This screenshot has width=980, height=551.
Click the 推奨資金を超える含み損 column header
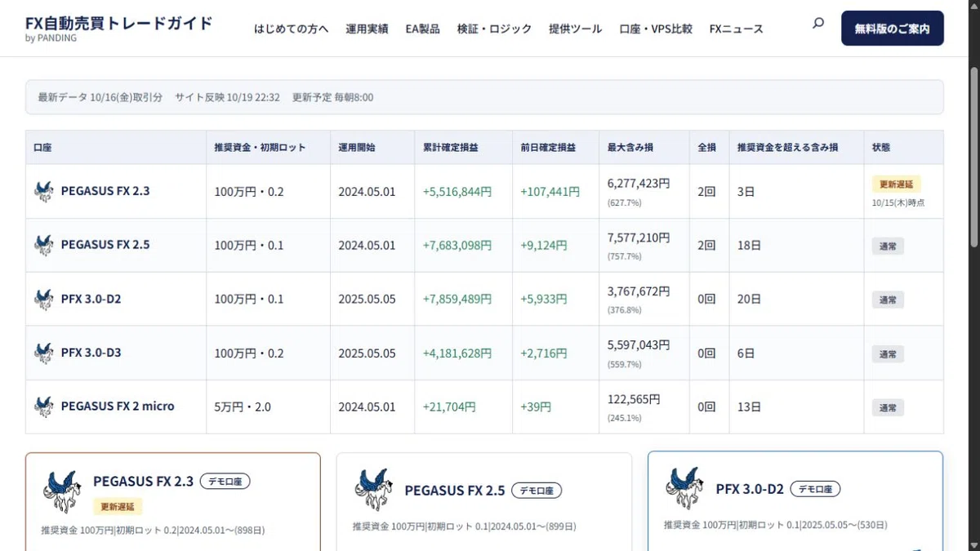[x=787, y=148]
